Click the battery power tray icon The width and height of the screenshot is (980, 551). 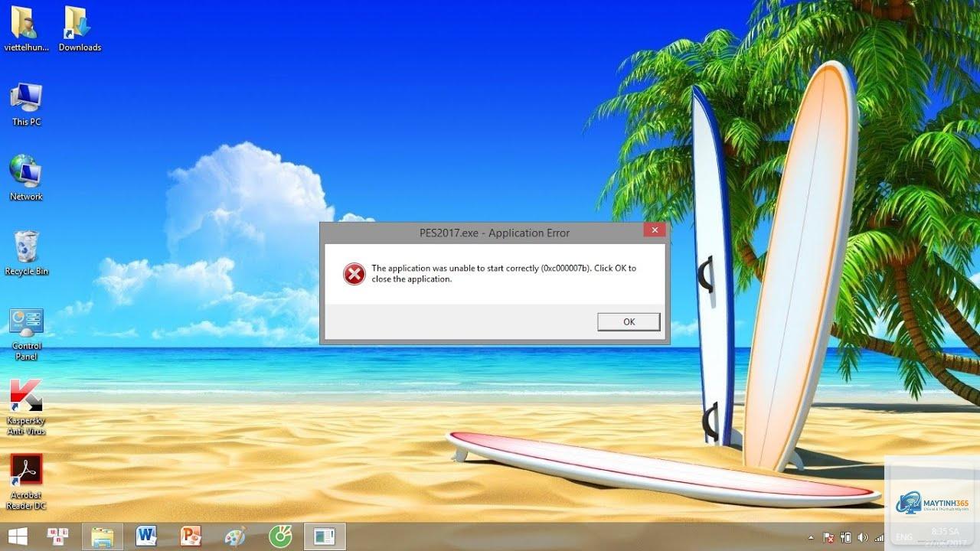tap(845, 538)
